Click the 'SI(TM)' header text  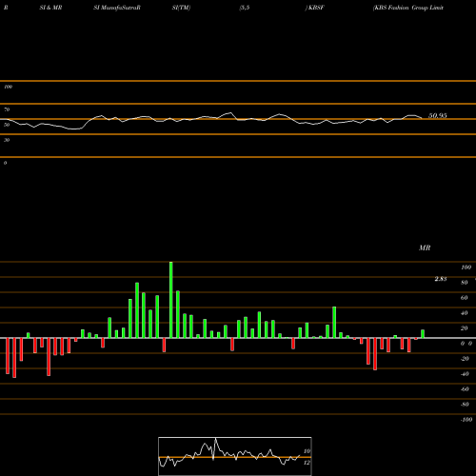pyautogui.click(x=181, y=8)
